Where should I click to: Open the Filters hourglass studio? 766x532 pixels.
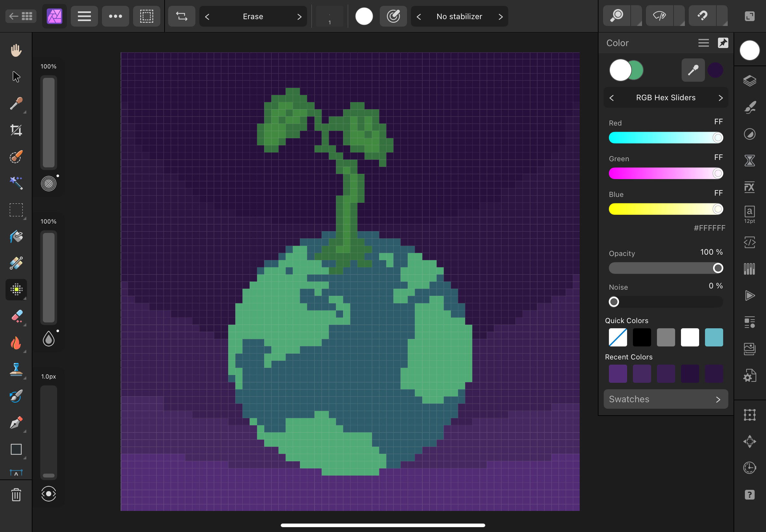pos(749,161)
